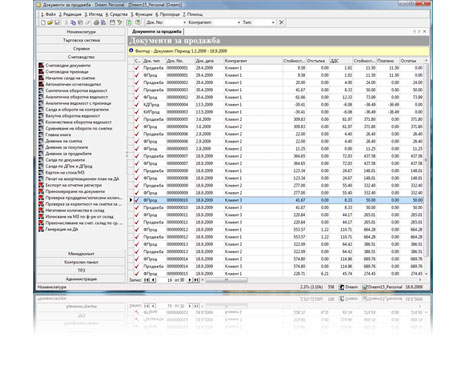This screenshot has width=466, height=372.
Task: Go to first record navigation button
Action: point(146,280)
